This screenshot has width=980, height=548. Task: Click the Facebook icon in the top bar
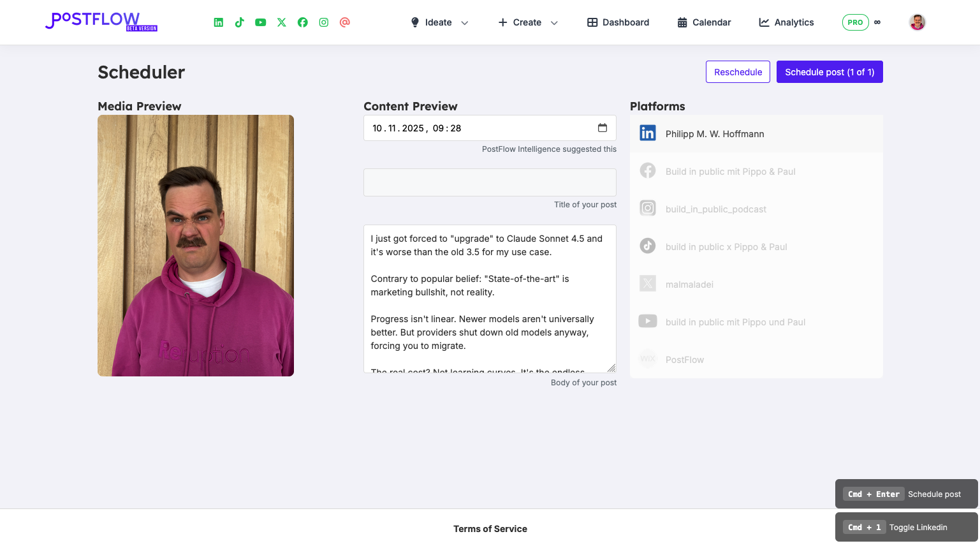coord(302,22)
